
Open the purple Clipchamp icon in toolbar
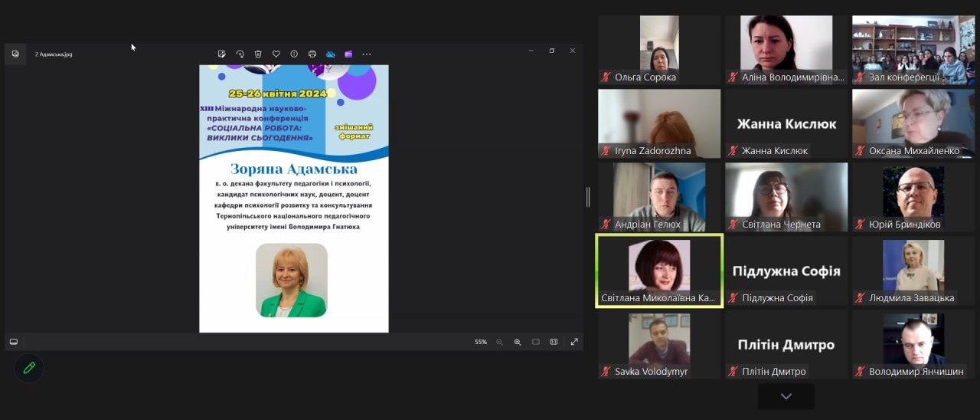pos(348,54)
